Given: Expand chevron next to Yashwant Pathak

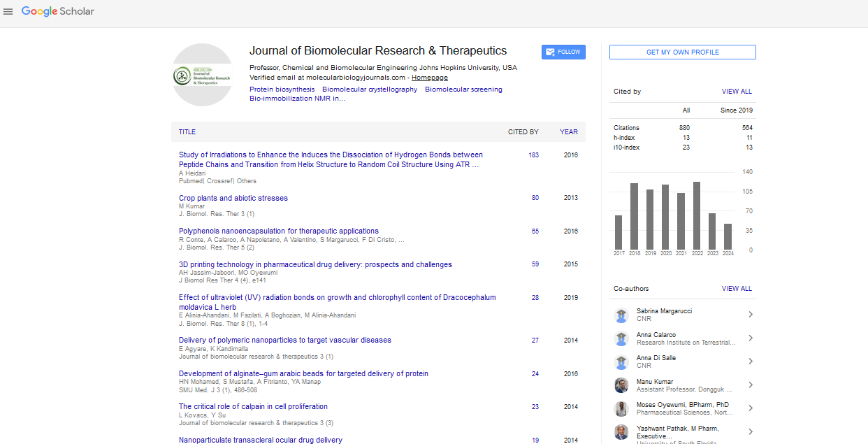Looking at the screenshot, I should pos(751,432).
